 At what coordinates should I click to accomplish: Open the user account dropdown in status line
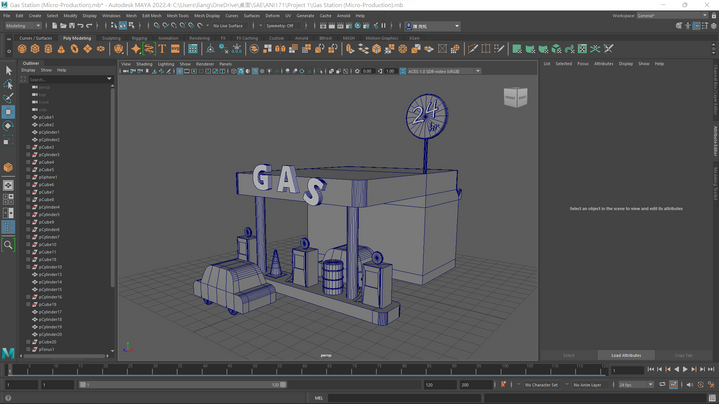[432, 26]
